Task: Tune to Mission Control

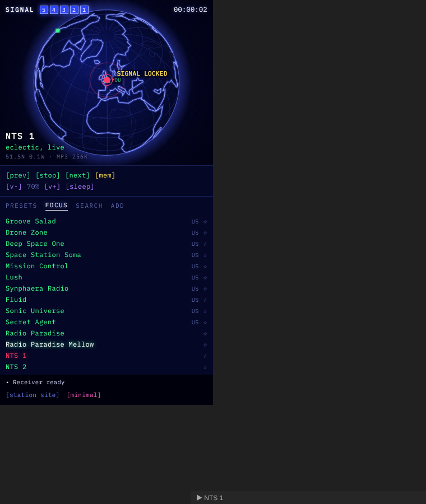Action: 36,266
